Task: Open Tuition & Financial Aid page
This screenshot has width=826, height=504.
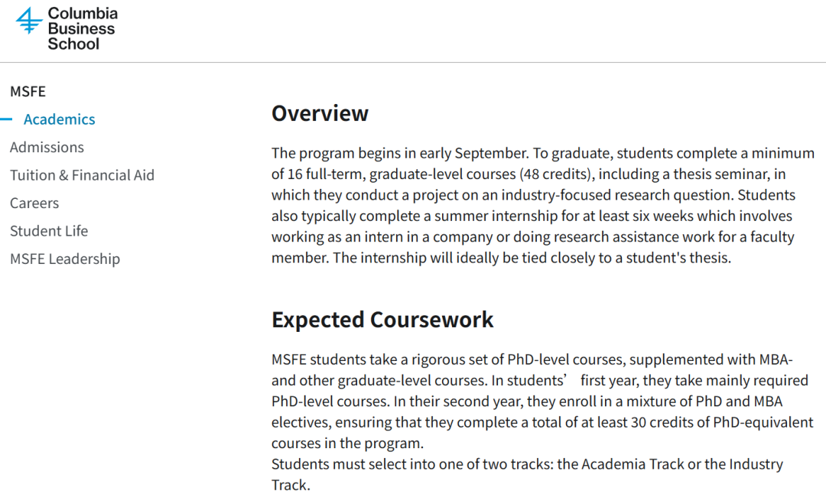Action: 82,175
